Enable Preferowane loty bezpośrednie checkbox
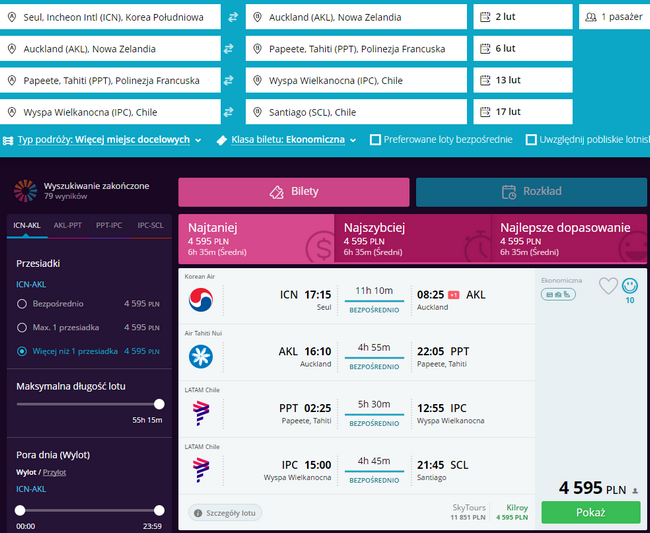Image resolution: width=650 pixels, height=533 pixels. tap(375, 140)
